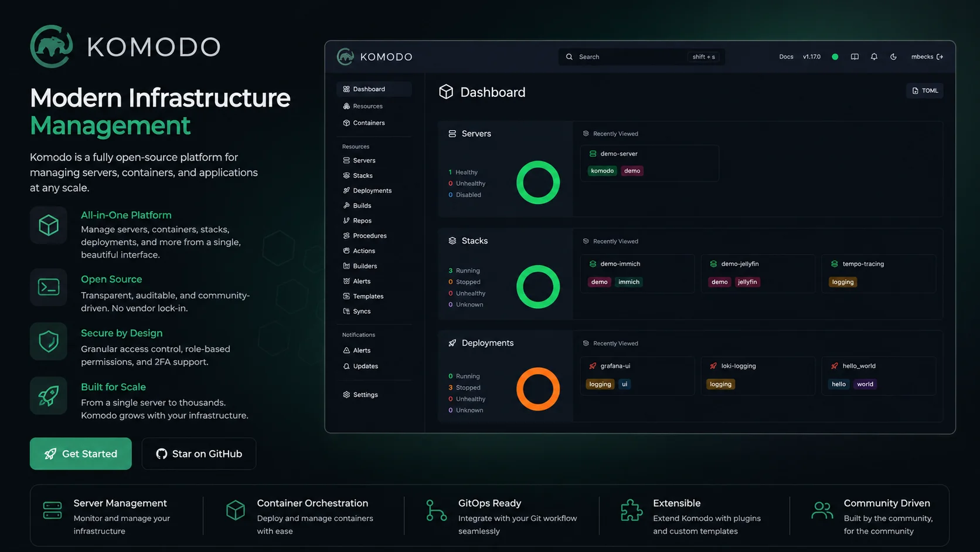Open the demo-server recently viewed card
This screenshot has height=552, width=980.
point(649,163)
